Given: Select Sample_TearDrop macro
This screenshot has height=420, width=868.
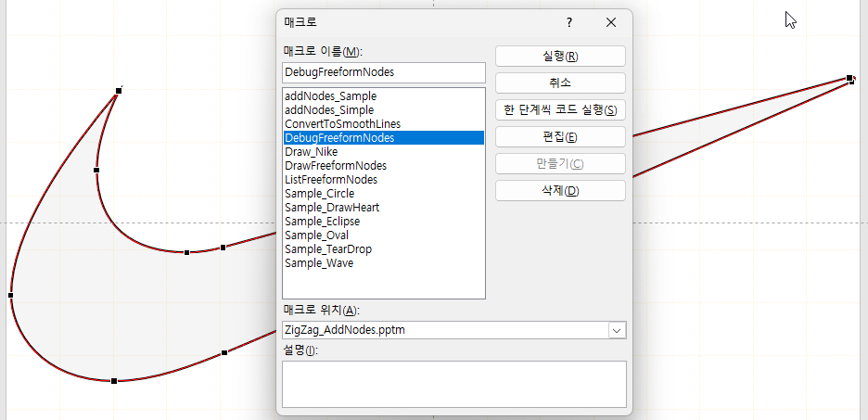Looking at the screenshot, I should click(384, 249).
